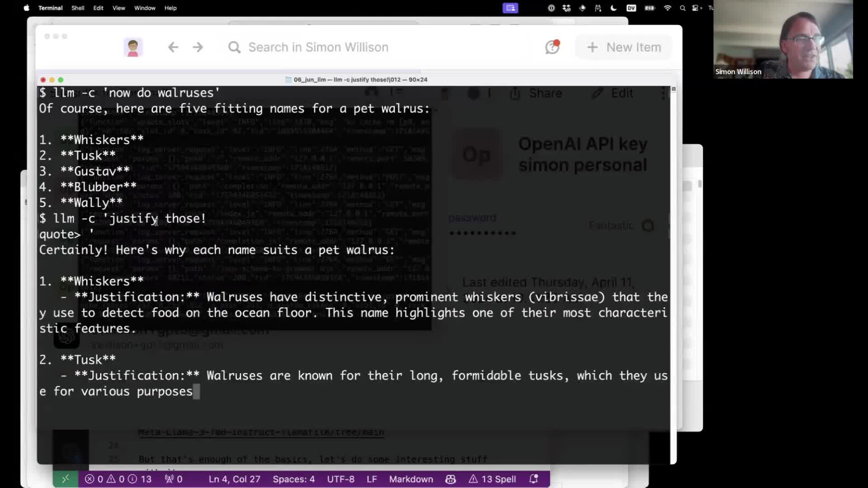The image size is (868, 488).
Task: Click the forward arrow in 1Password toolbar
Action: [x=198, y=47]
